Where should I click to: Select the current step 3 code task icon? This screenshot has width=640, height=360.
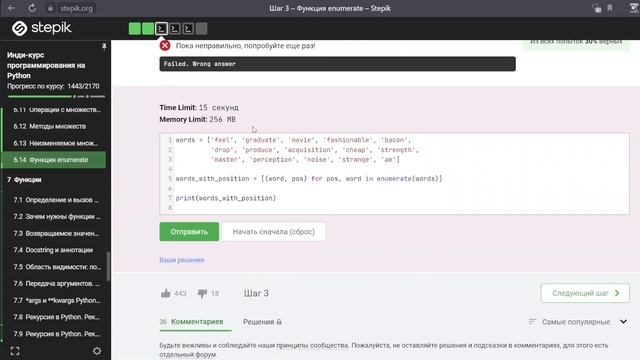(161, 29)
